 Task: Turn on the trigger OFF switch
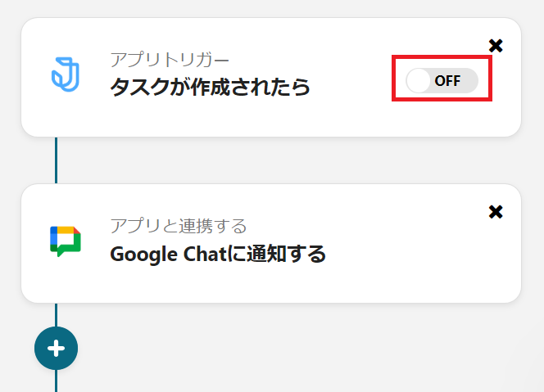442,80
